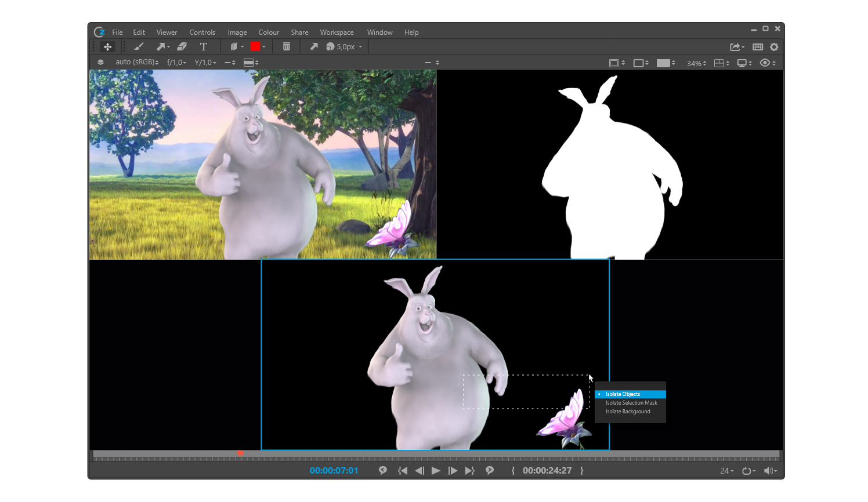Select the text annotation tool
The image size is (868, 502).
[x=203, y=47]
